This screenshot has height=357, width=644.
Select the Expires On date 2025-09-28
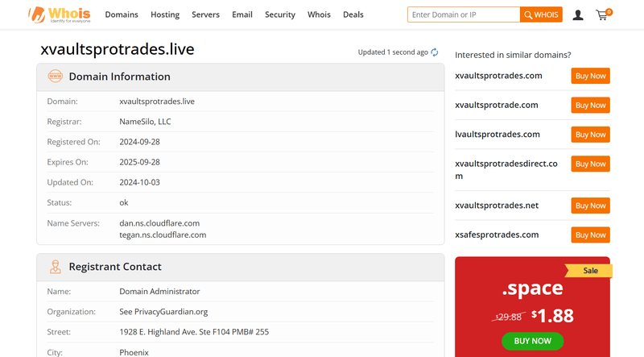pyautogui.click(x=139, y=162)
